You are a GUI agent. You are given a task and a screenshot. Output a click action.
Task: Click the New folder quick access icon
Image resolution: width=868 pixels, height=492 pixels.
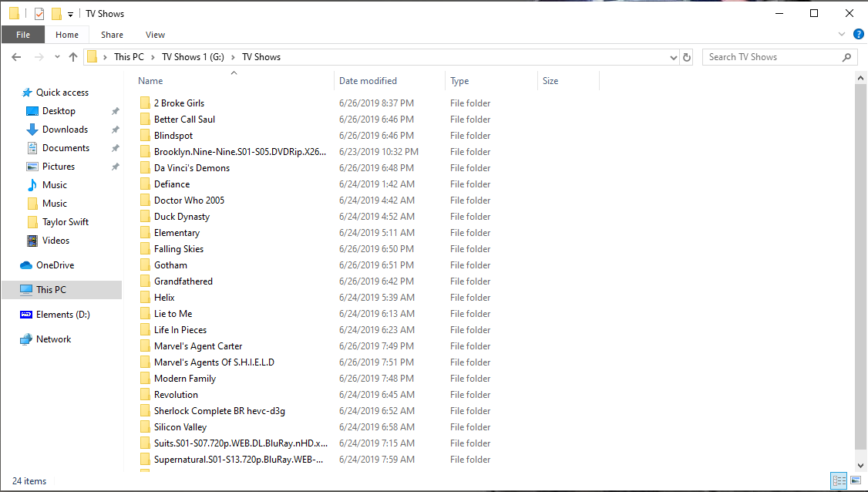coord(56,14)
